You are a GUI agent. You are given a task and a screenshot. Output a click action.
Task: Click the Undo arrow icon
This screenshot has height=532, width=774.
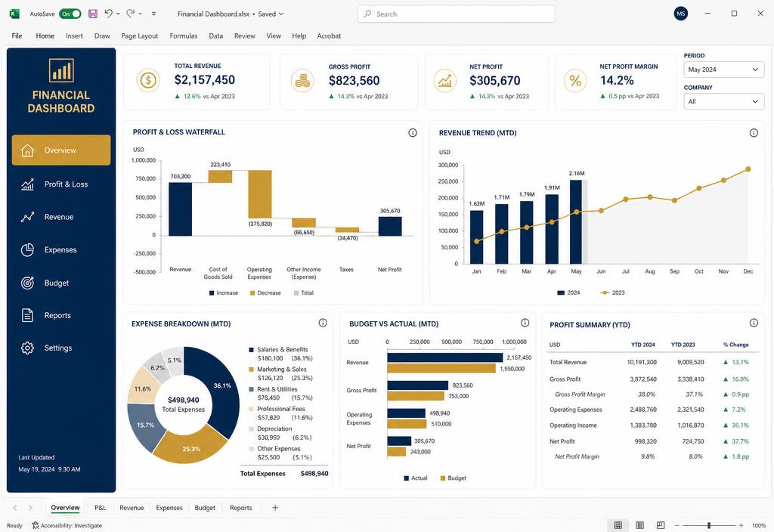109,14
